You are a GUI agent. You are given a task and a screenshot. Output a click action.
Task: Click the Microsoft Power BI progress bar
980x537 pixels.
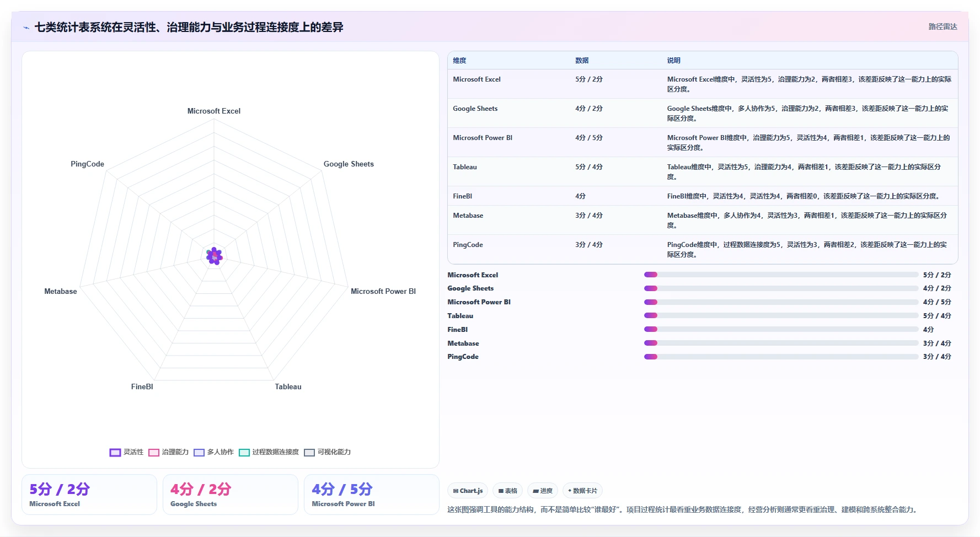click(781, 302)
